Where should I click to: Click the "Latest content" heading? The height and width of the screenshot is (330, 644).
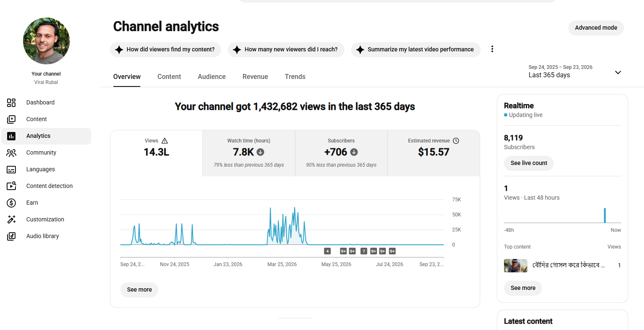[x=528, y=321]
